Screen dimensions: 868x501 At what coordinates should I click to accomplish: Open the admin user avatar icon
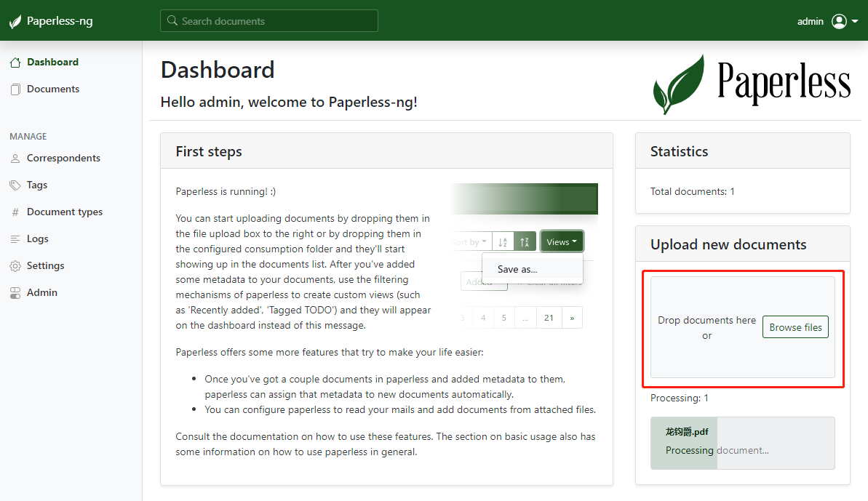click(839, 21)
